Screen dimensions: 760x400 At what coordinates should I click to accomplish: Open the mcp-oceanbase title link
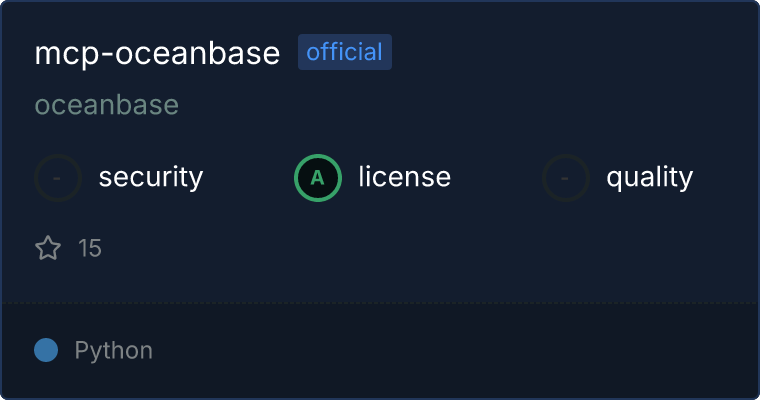click(x=157, y=53)
